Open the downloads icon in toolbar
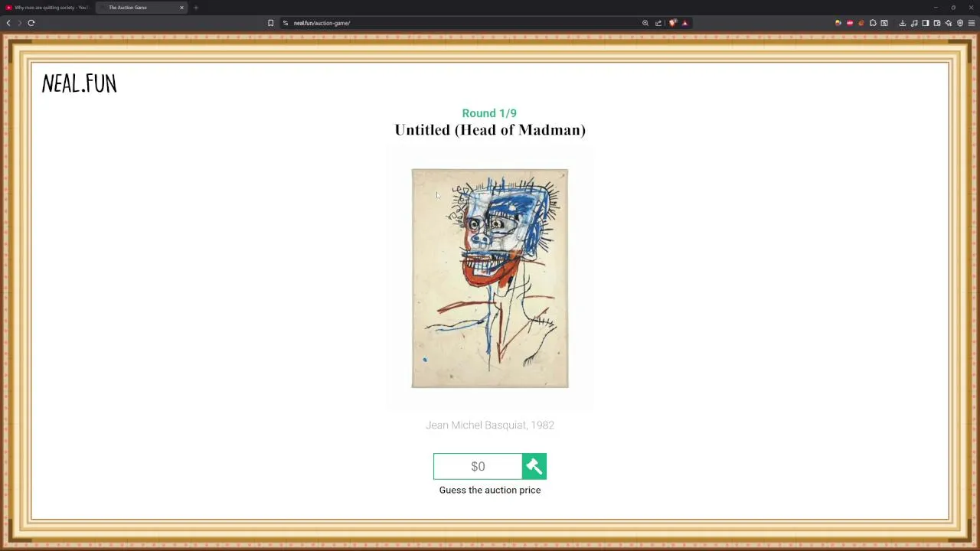The image size is (980, 551). point(903,23)
